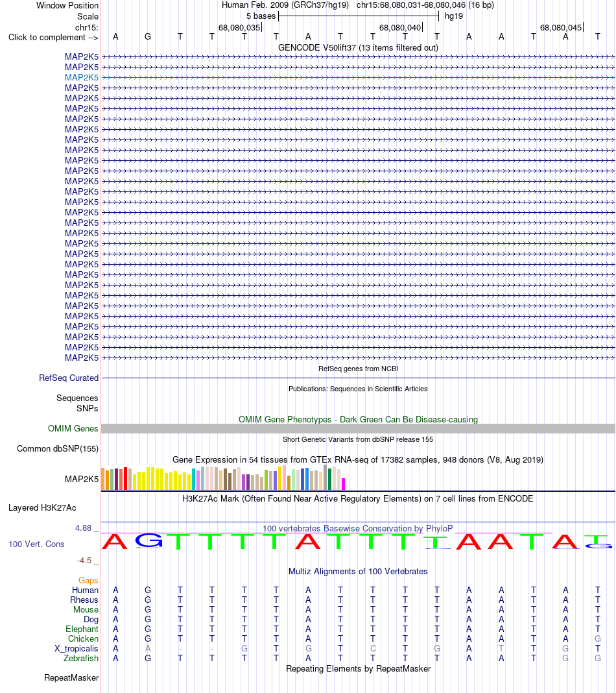The height and width of the screenshot is (693, 616).
Task: Select the Scale track label
Action: [88, 16]
